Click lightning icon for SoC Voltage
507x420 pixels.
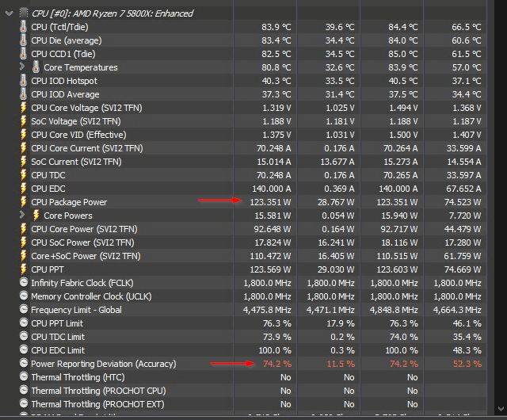pos(23,121)
